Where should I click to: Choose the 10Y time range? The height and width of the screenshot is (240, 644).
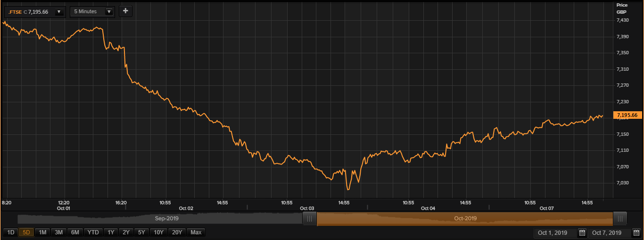click(x=159, y=232)
